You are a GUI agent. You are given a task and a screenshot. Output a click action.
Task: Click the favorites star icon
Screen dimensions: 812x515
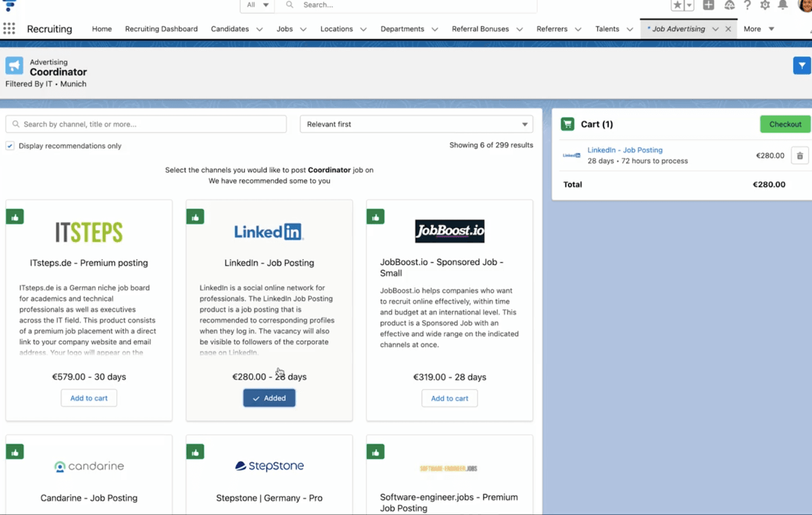(x=677, y=5)
